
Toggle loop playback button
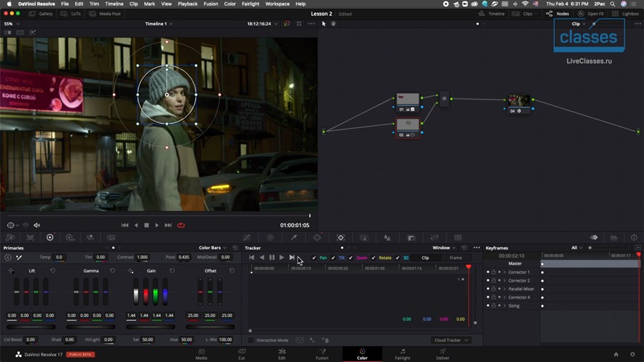click(181, 225)
